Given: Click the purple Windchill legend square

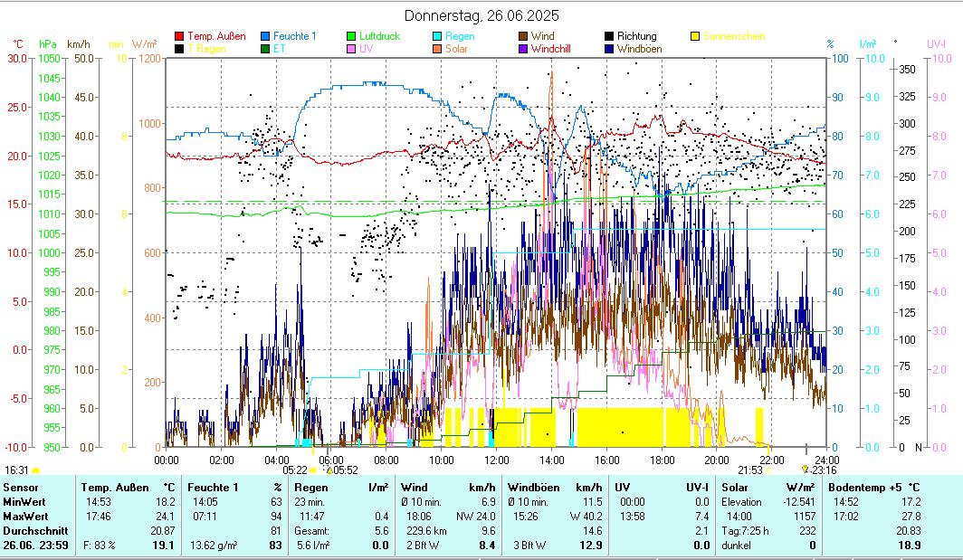Looking at the screenshot, I should (524, 49).
